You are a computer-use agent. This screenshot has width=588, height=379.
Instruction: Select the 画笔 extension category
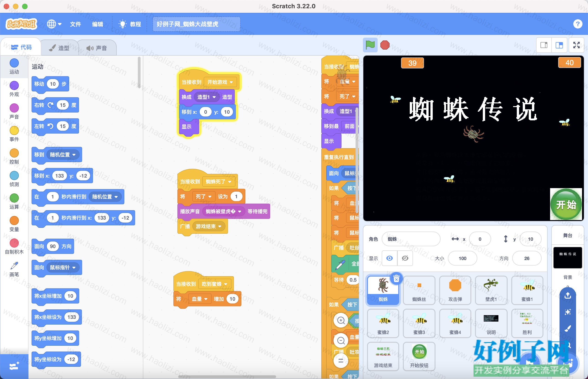(14, 269)
